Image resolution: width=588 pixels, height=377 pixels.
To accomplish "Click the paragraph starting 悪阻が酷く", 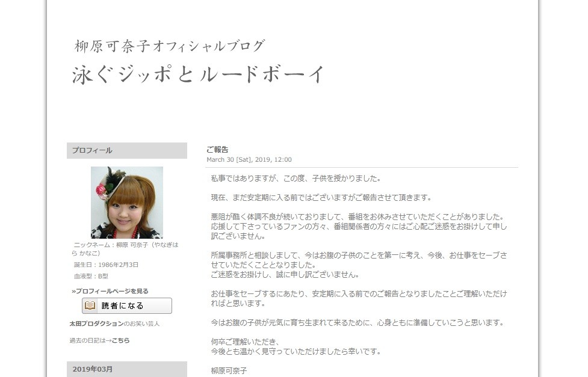I will 358,226.
